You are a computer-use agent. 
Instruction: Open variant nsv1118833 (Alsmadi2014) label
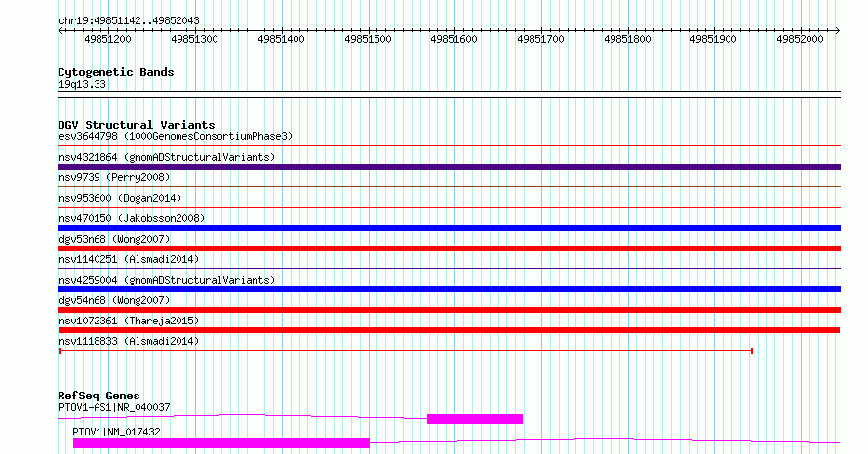129,341
